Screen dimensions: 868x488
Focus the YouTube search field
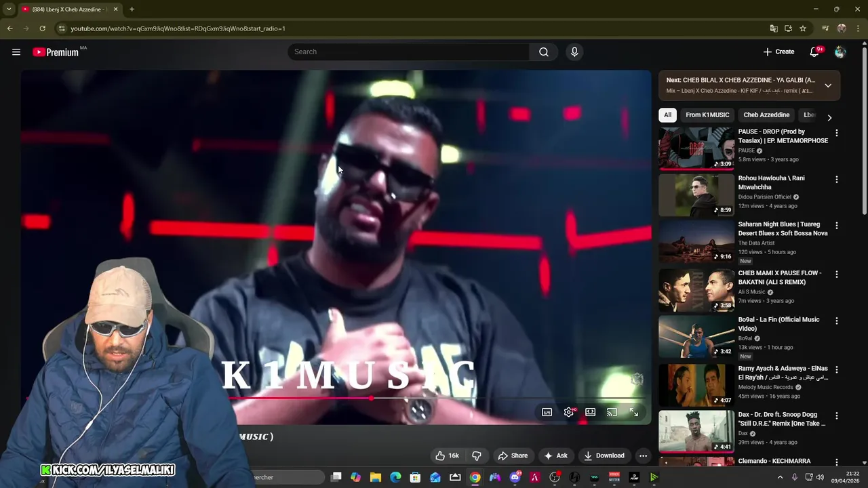coord(409,52)
